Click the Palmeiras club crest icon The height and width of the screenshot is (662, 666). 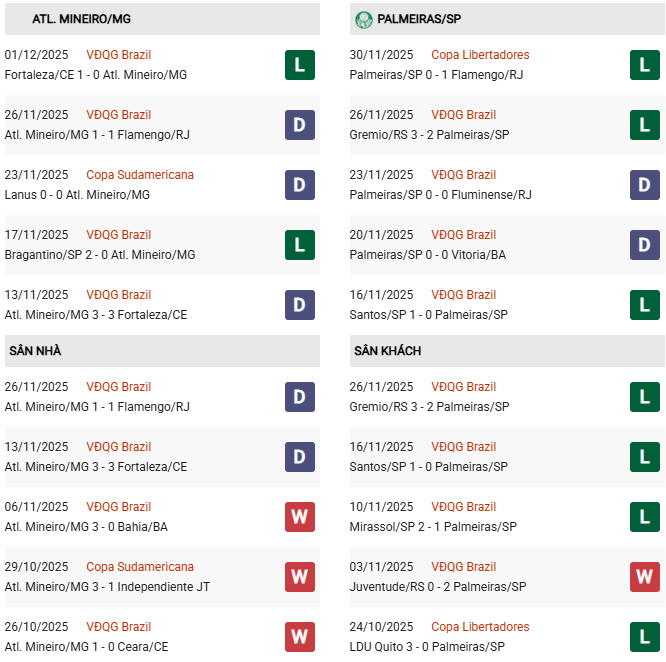point(364,19)
